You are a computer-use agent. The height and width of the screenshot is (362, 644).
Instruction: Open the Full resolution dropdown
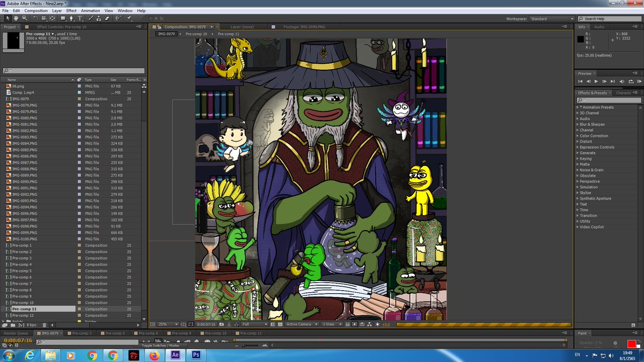255,324
